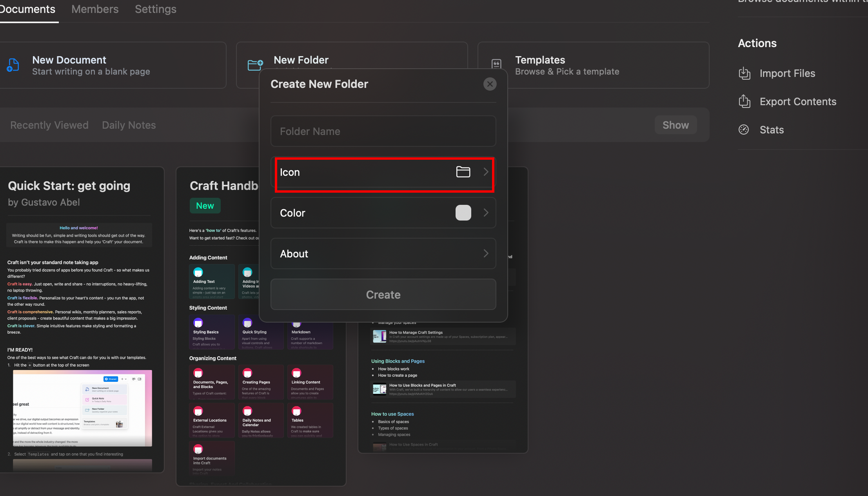Click the Create button
Image resolution: width=868 pixels, height=496 pixels.
tap(383, 294)
